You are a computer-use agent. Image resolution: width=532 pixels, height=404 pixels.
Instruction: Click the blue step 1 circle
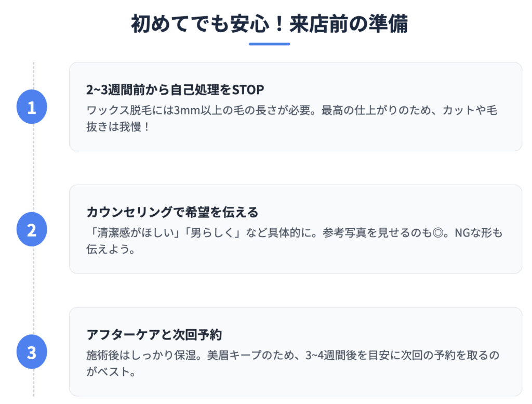click(x=32, y=107)
